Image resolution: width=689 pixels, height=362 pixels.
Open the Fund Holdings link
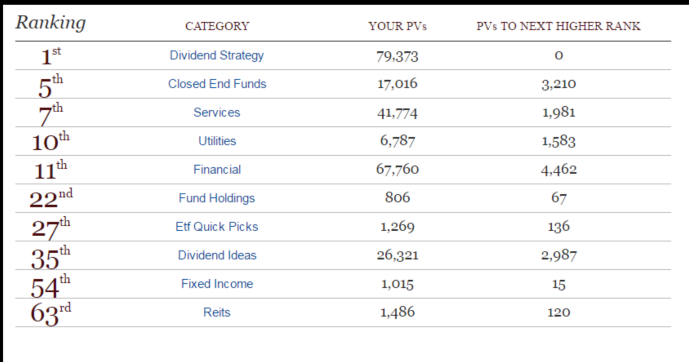click(217, 198)
